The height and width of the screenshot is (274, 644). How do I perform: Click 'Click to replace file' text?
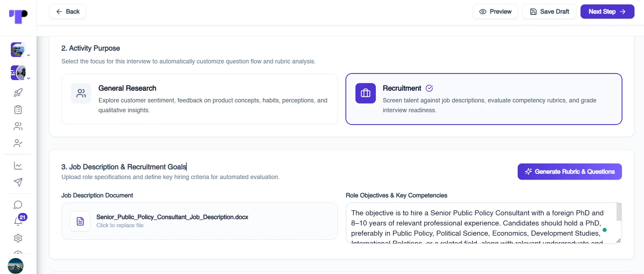click(x=120, y=226)
